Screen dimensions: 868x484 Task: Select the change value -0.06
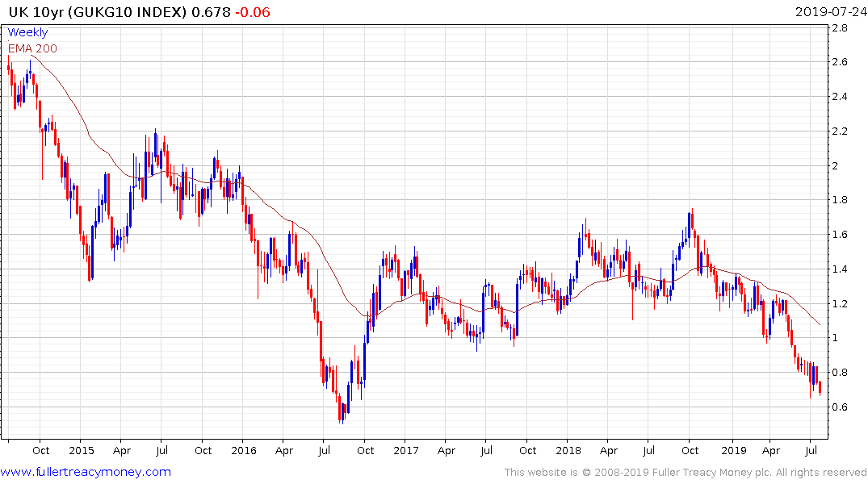coord(253,12)
